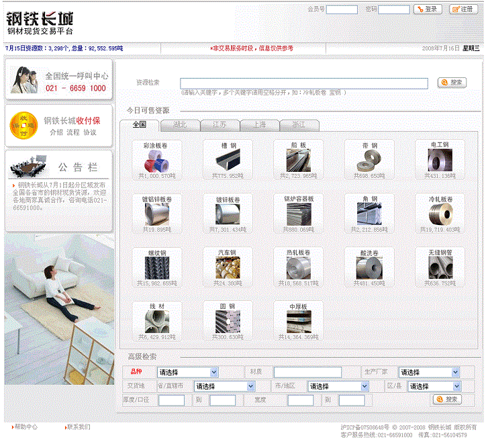The width and height of the screenshot is (488, 448).
Task: Open the 生产厂家 dropdown list
Action: [x=429, y=372]
